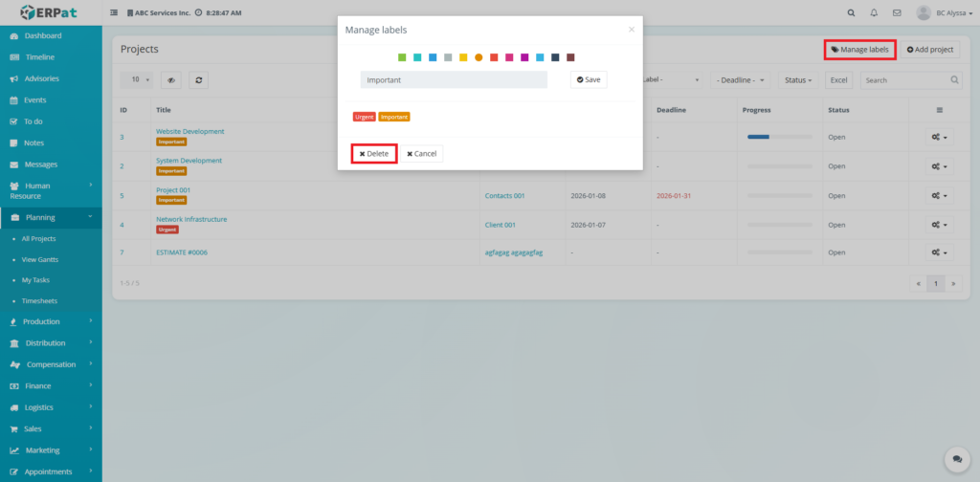Pick the dark navy color swatch

pos(555,57)
